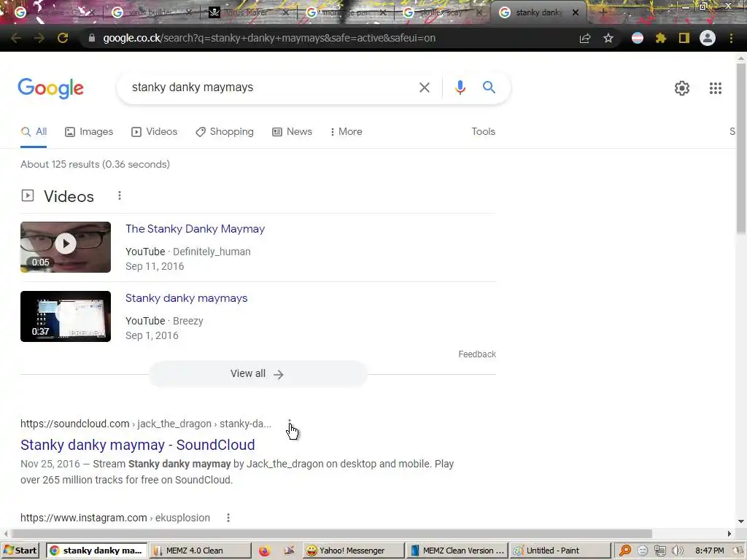Click View all videos button
This screenshot has height=560, width=747.
coord(258,374)
